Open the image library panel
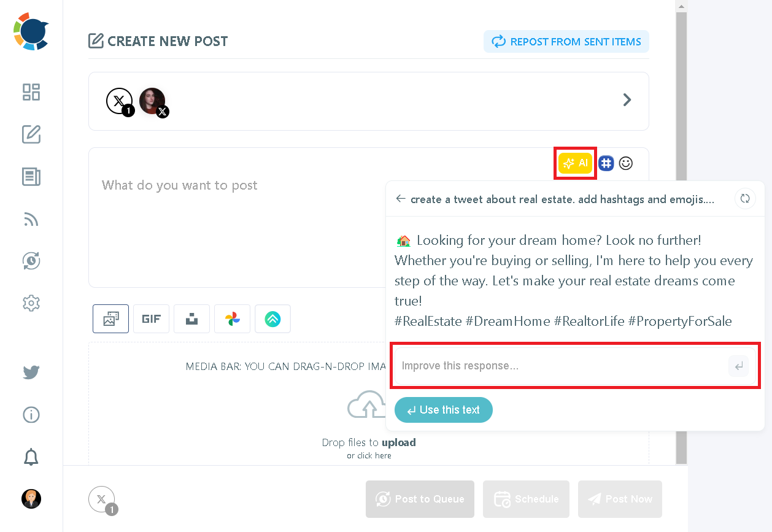The width and height of the screenshot is (772, 532). (x=110, y=318)
